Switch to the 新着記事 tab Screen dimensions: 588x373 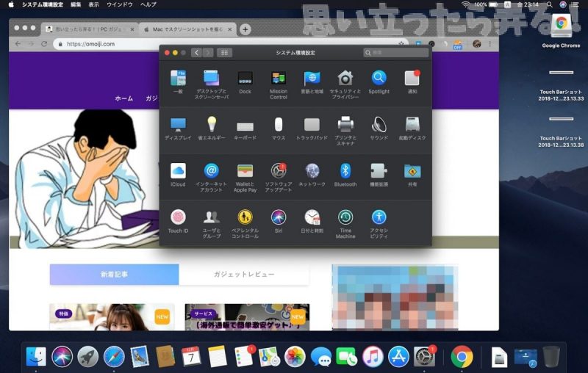click(114, 274)
